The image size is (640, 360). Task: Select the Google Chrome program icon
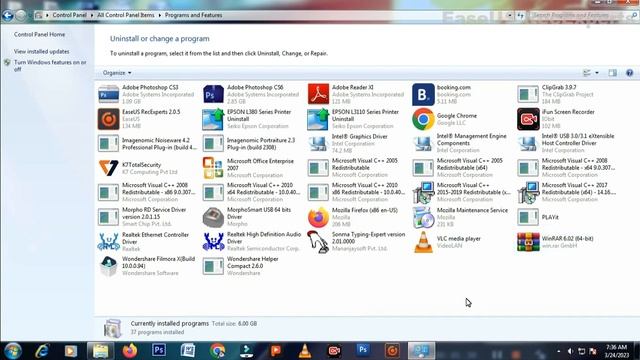[x=423, y=119]
